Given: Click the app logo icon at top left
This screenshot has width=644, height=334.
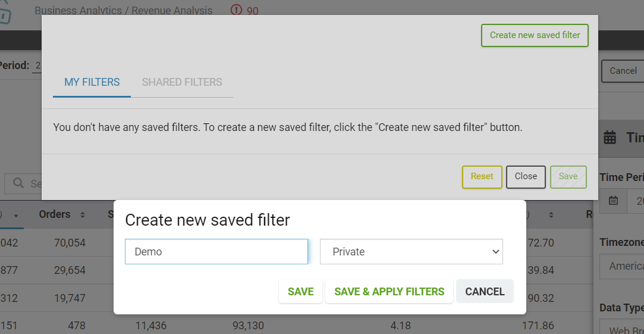Looking at the screenshot, I should click(x=5, y=13).
